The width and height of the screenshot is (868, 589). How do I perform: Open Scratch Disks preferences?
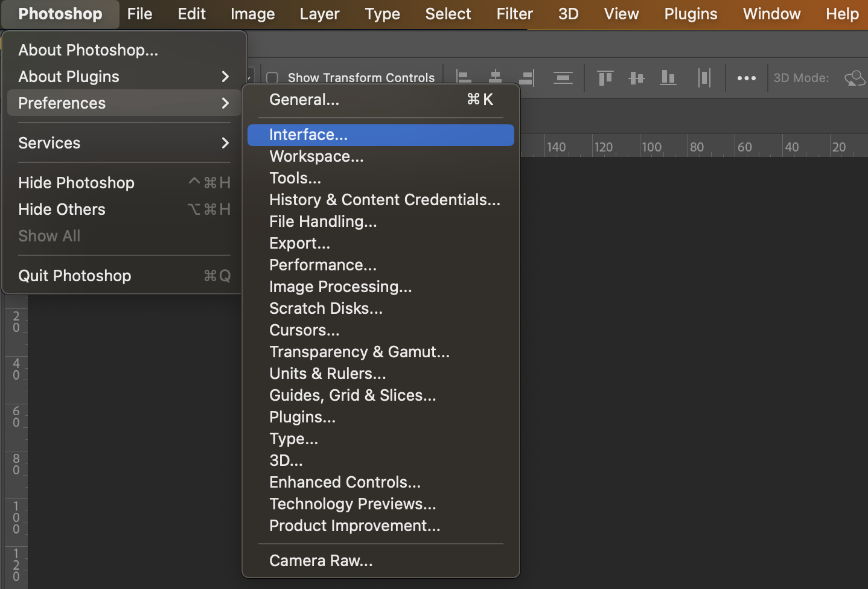click(326, 308)
